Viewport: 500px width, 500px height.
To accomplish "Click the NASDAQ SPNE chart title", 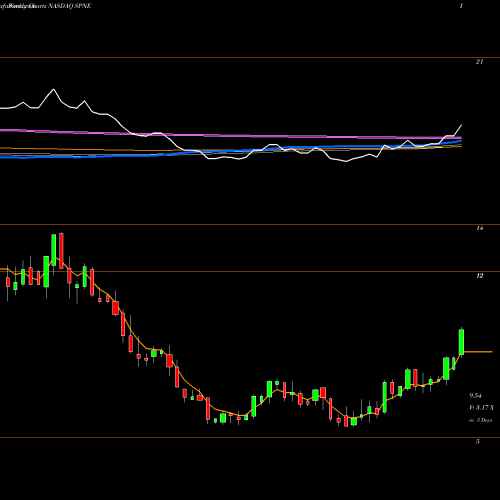I will [x=69, y=6].
